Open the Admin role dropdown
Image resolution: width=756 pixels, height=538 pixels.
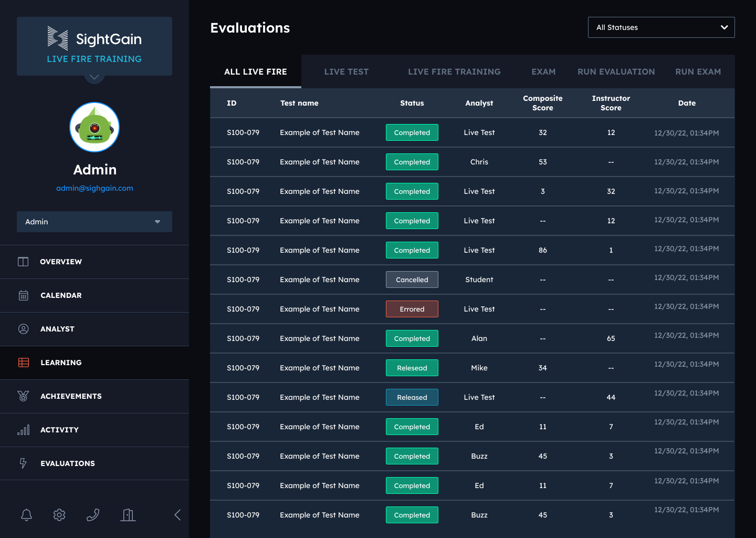94,222
